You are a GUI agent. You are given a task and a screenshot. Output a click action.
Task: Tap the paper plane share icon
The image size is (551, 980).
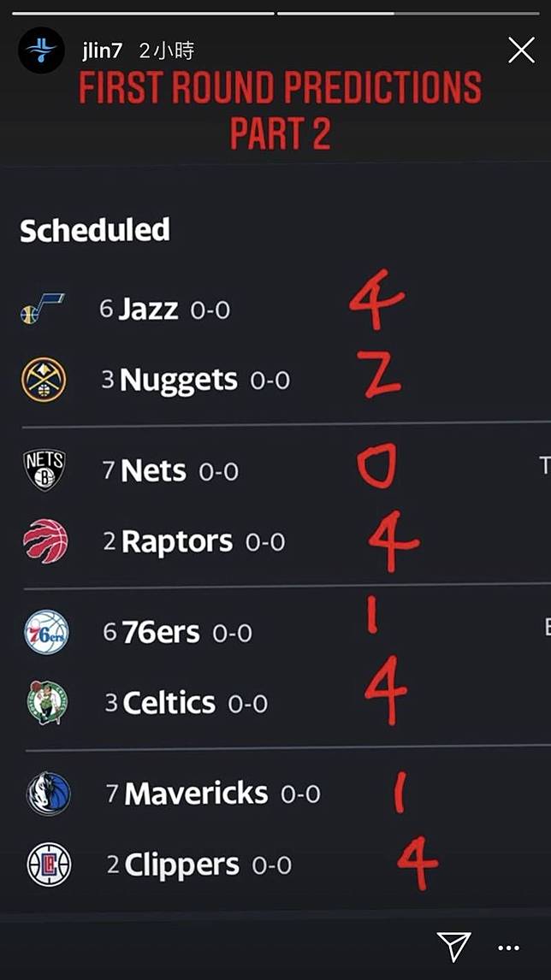[453, 946]
